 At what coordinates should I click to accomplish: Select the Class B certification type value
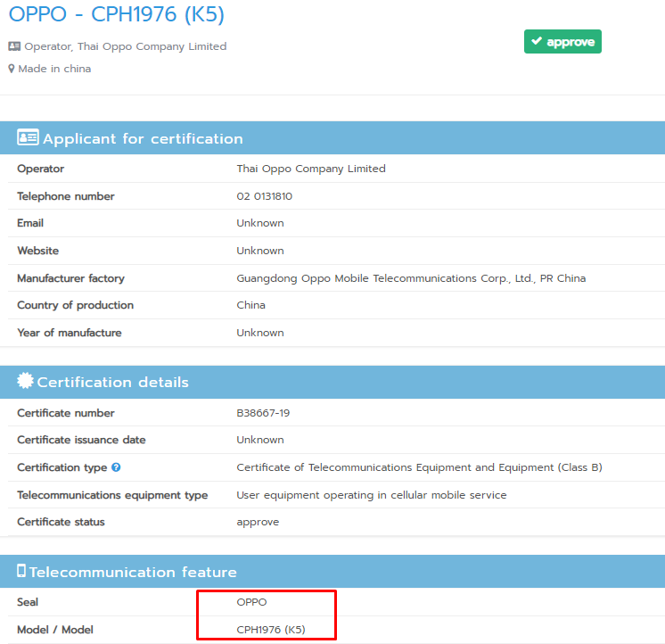click(x=419, y=467)
